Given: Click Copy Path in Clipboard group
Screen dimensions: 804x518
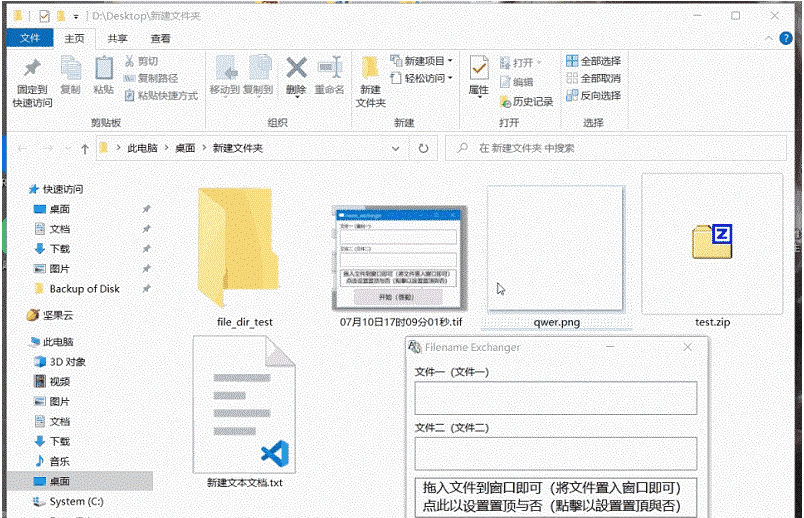Looking at the screenshot, I should pyautogui.click(x=151, y=78).
